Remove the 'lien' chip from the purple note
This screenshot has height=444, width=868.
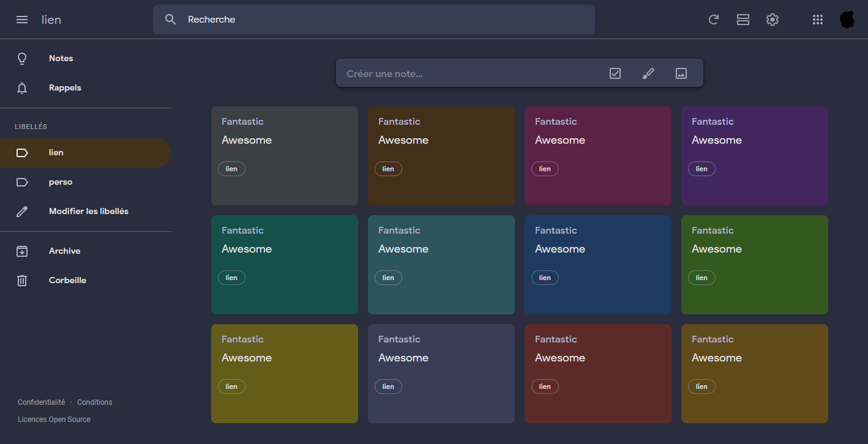pyautogui.click(x=702, y=168)
